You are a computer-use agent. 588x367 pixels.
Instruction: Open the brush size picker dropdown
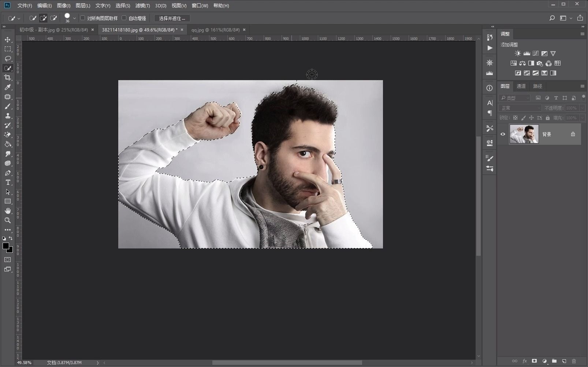74,18
